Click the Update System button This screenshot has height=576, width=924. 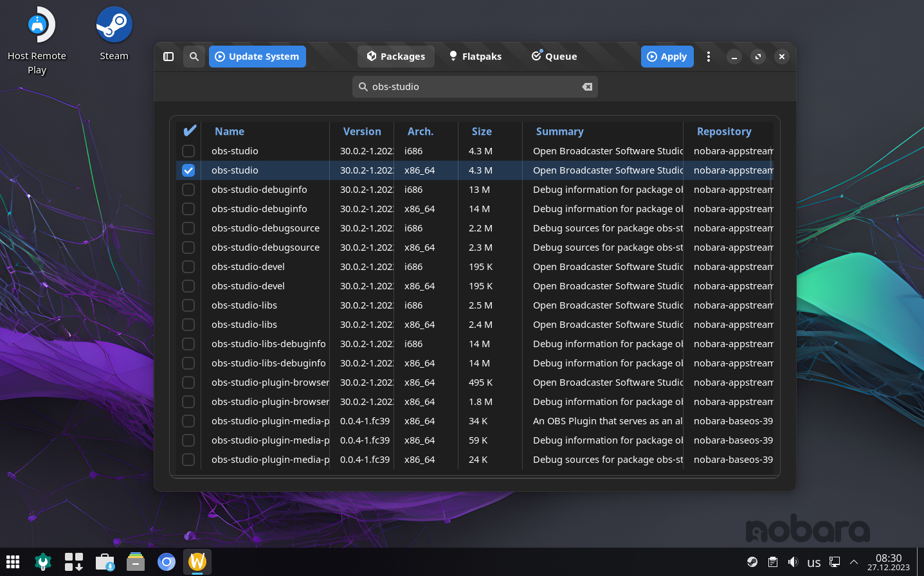257,57
